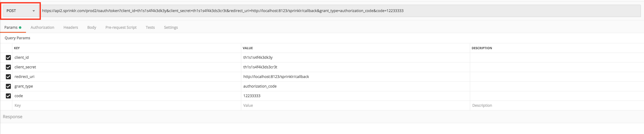This screenshot has height=134, width=644.
Task: Open the POST method dropdown
Action: (x=21, y=11)
